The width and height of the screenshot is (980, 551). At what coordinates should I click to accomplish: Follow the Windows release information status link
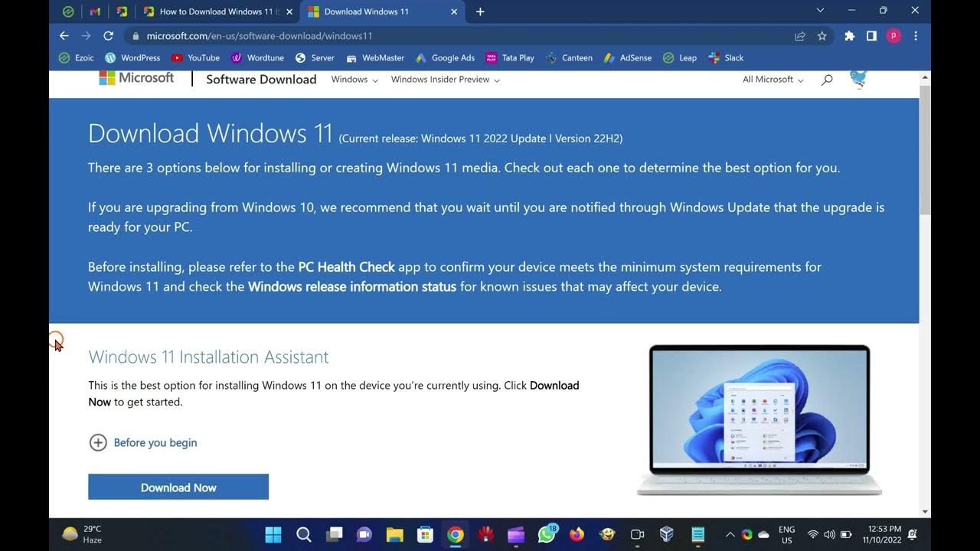(352, 287)
